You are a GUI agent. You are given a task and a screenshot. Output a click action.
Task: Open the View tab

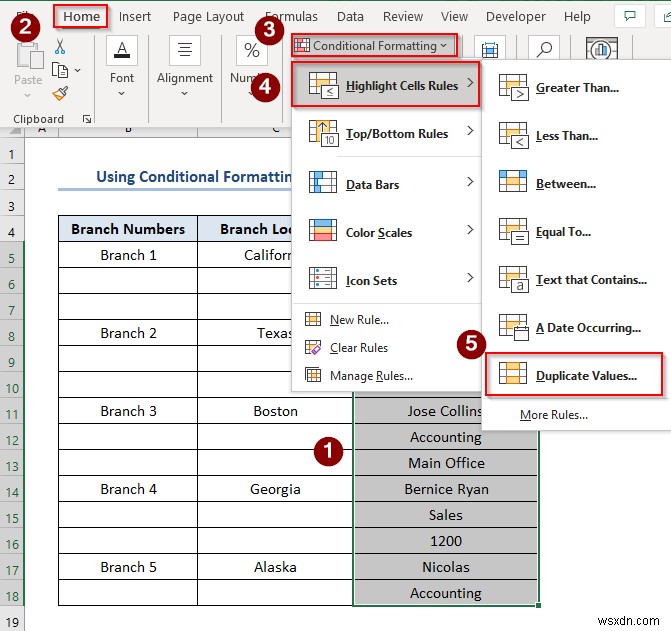point(454,17)
